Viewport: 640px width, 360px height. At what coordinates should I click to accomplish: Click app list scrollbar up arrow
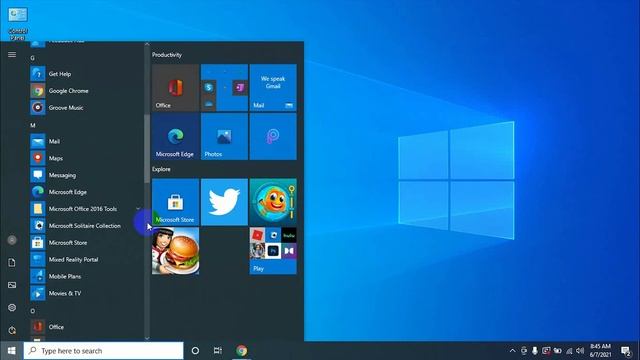click(x=147, y=44)
